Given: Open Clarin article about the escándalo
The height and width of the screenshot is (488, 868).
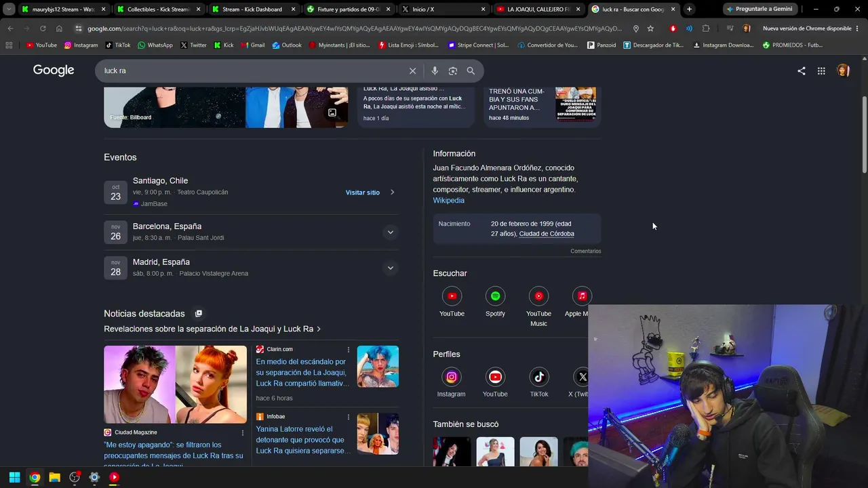Looking at the screenshot, I should point(302,373).
